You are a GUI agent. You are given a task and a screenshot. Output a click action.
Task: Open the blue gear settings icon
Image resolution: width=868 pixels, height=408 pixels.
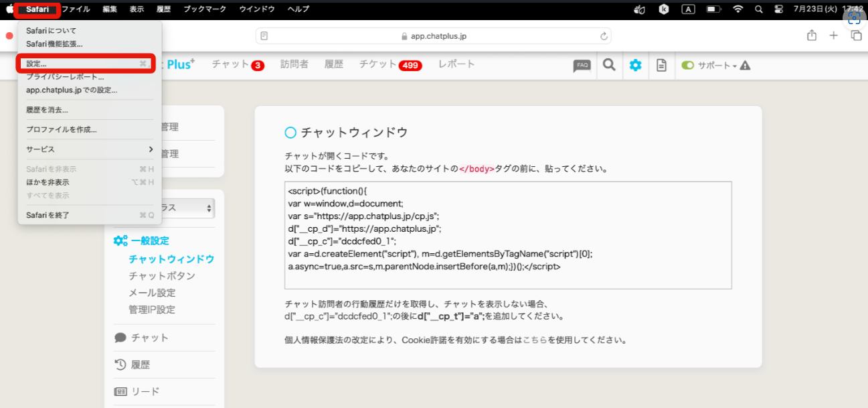[635, 65]
